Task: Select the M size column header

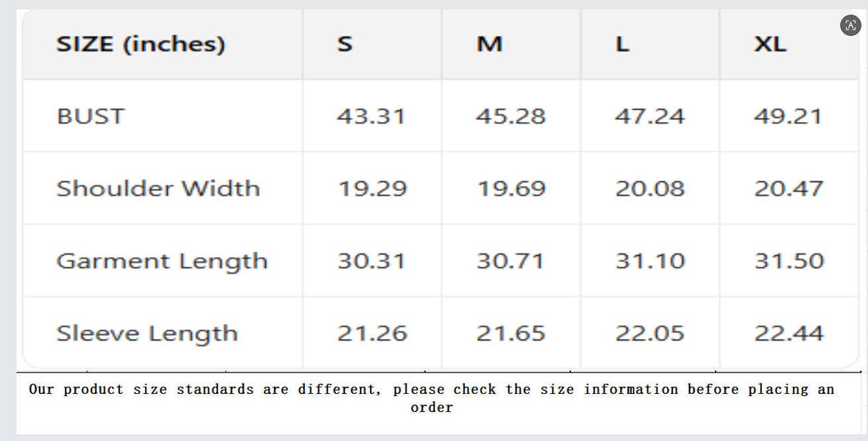Action: [x=489, y=44]
